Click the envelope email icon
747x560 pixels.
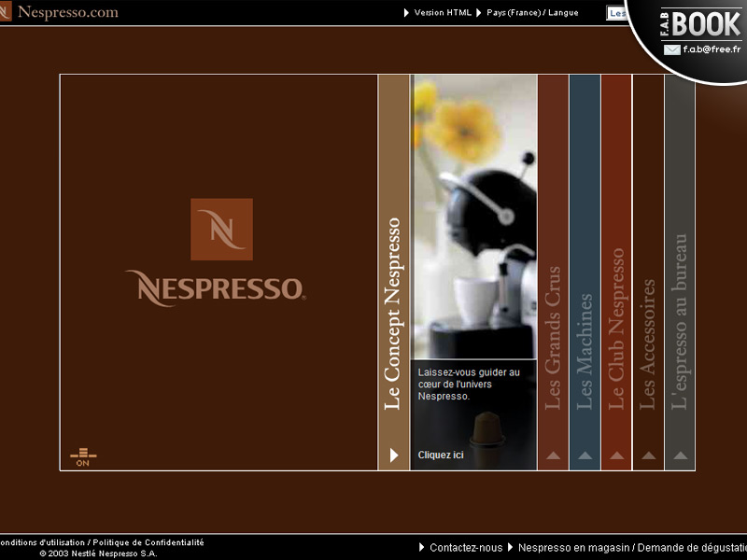pyautogui.click(x=671, y=49)
